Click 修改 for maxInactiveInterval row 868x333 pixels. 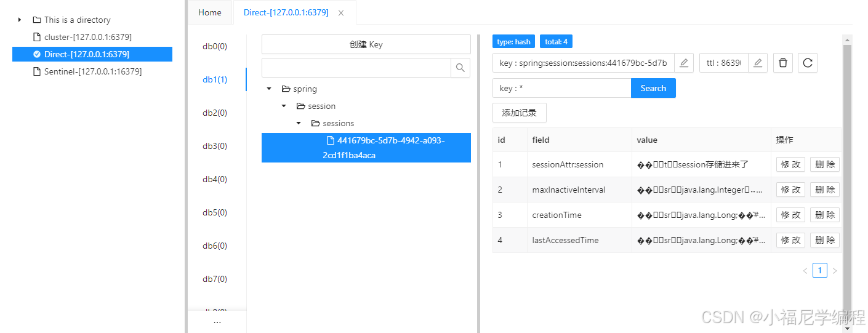point(790,190)
